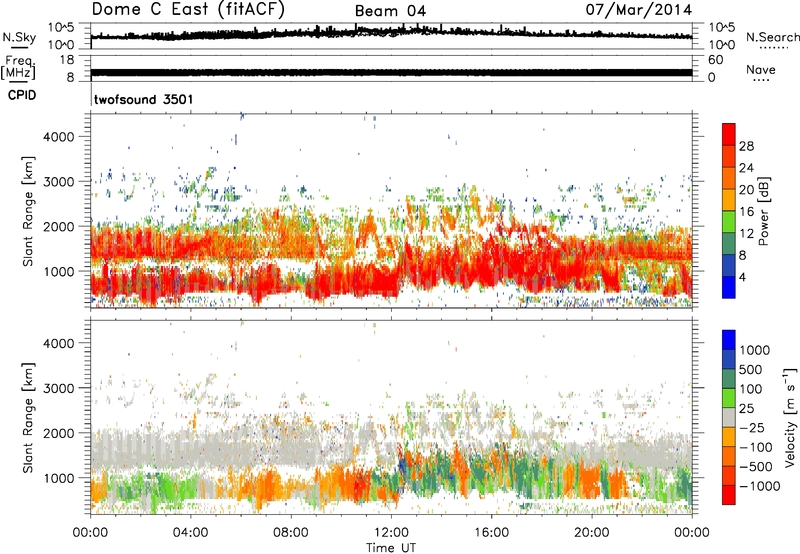The height and width of the screenshot is (554, 800).
Task: Click the "3000" tick label of the power panel
Action: coord(59,182)
